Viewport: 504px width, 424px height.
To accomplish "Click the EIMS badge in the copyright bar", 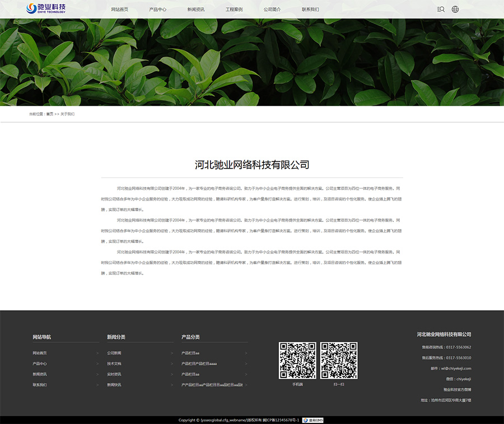I will pos(312,420).
